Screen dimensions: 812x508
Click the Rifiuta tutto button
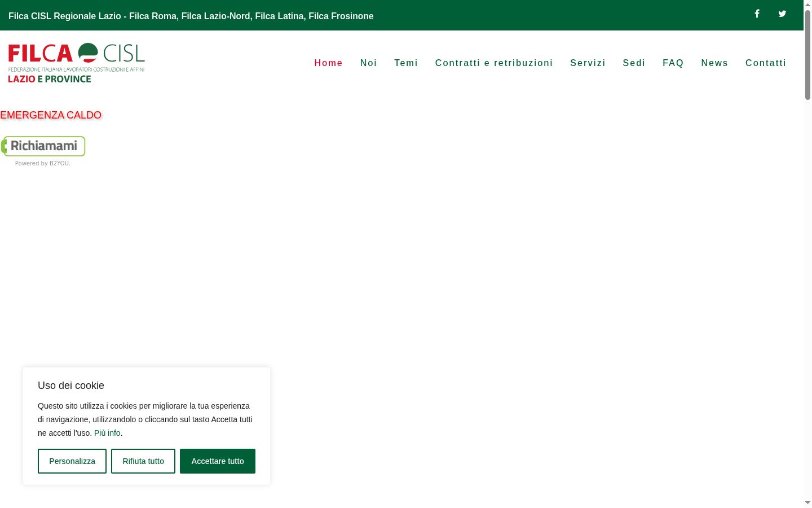(143, 461)
